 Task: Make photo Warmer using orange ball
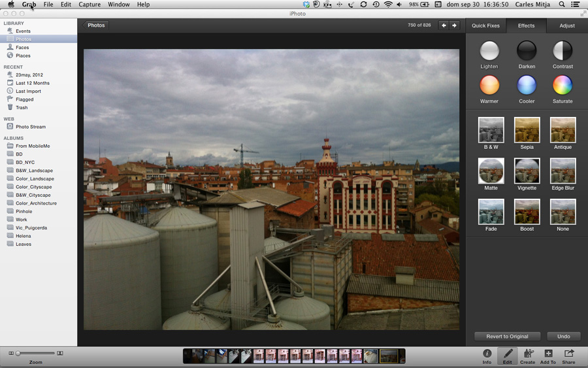coord(489,85)
